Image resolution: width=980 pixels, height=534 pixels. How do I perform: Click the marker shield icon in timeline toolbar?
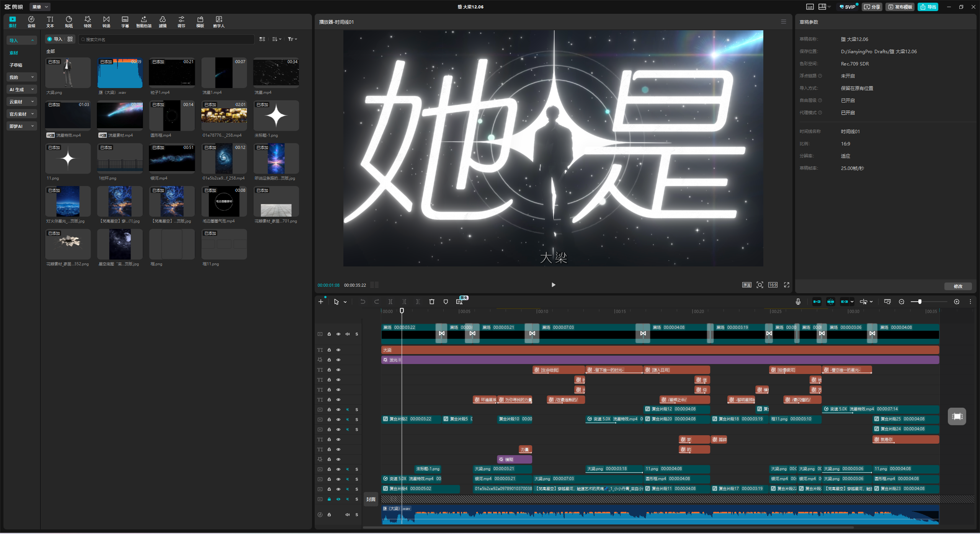click(446, 302)
